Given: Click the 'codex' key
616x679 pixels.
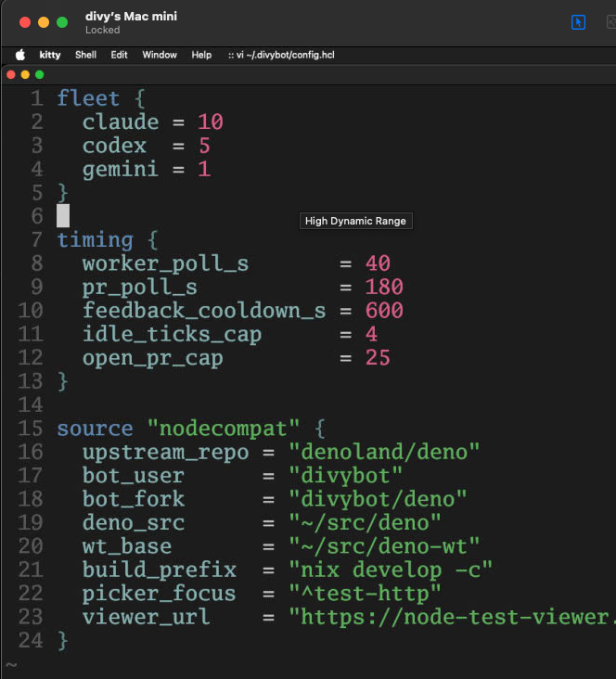Looking at the screenshot, I should (114, 146).
